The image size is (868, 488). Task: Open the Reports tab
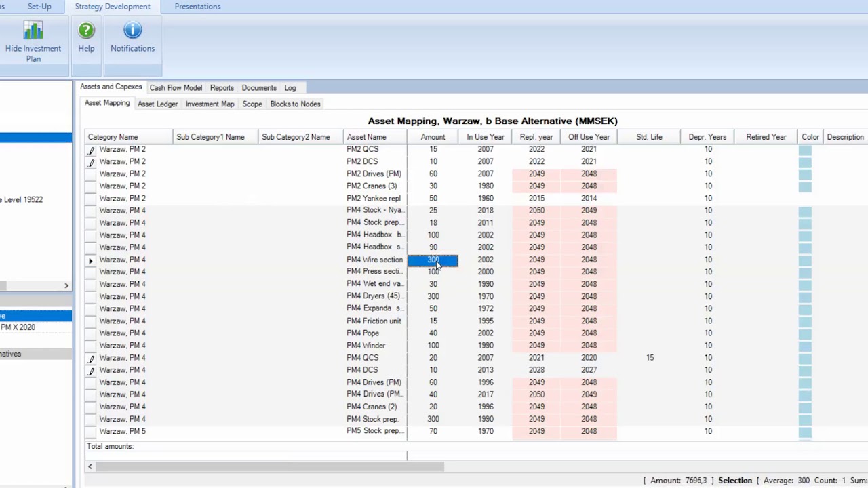pyautogui.click(x=222, y=88)
